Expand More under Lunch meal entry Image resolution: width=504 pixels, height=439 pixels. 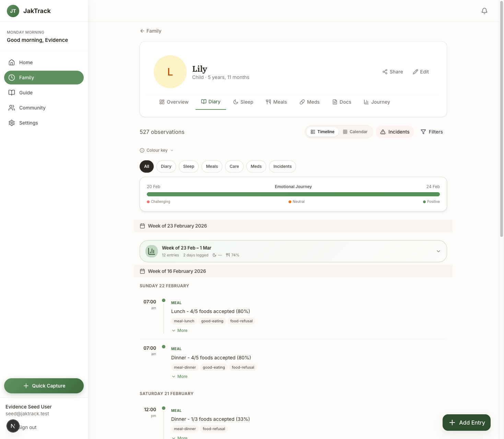click(x=180, y=331)
